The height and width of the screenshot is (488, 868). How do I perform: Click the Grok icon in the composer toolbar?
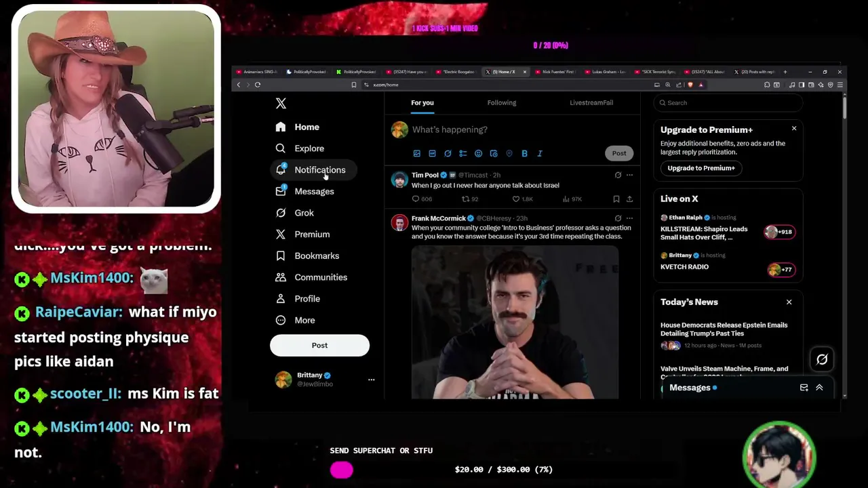448,154
